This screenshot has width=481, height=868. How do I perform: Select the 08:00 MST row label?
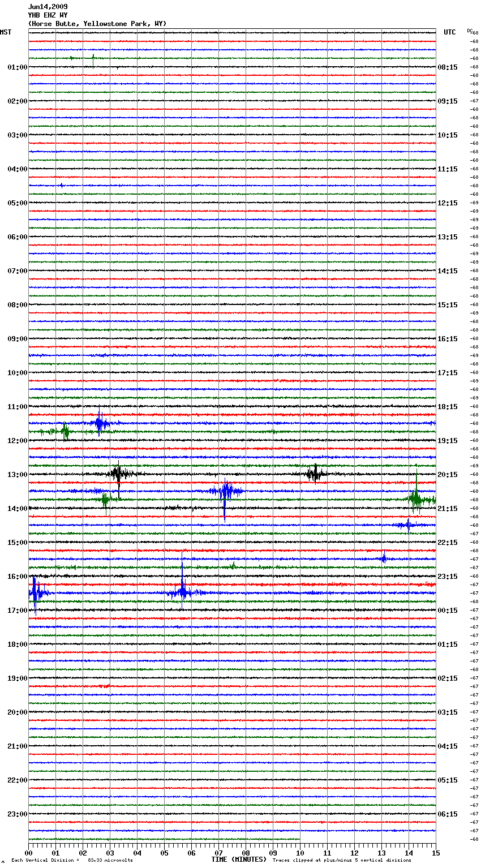point(18,305)
